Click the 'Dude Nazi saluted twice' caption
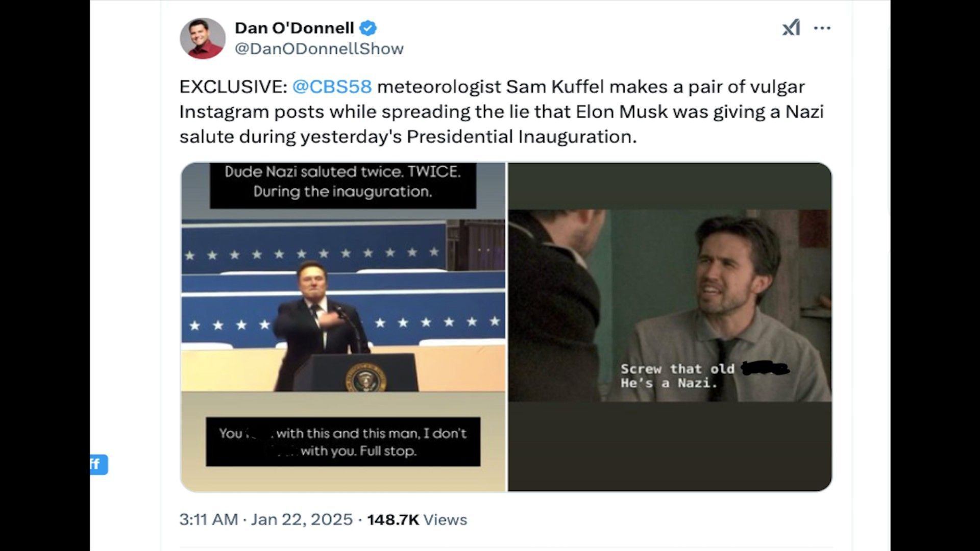This screenshot has height=551, width=980. coord(342,182)
